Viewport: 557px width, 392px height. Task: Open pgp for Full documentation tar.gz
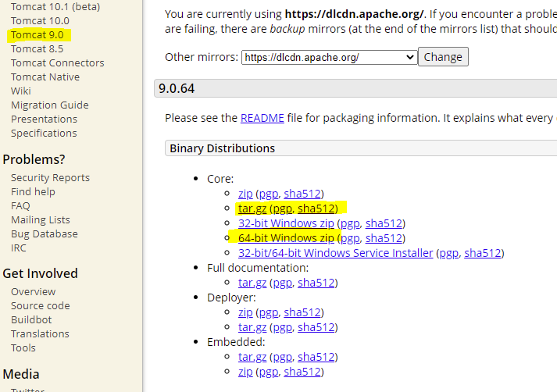pyautogui.click(x=283, y=283)
